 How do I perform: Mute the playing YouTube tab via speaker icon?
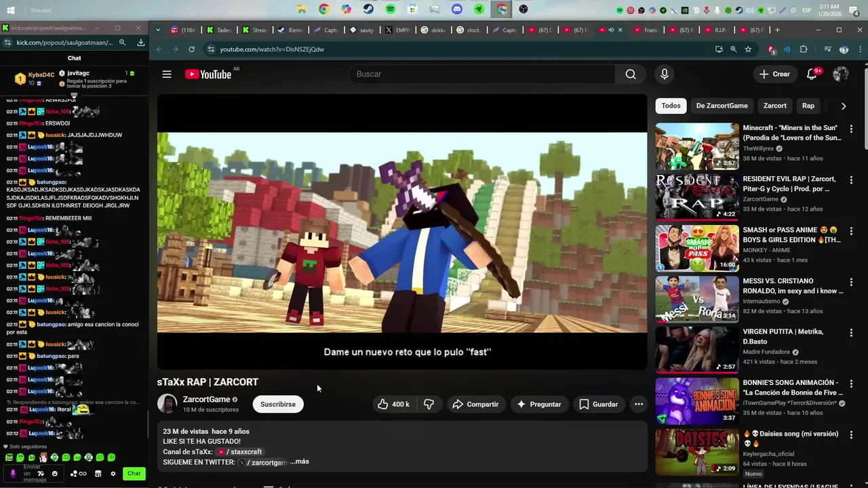[x=611, y=30]
